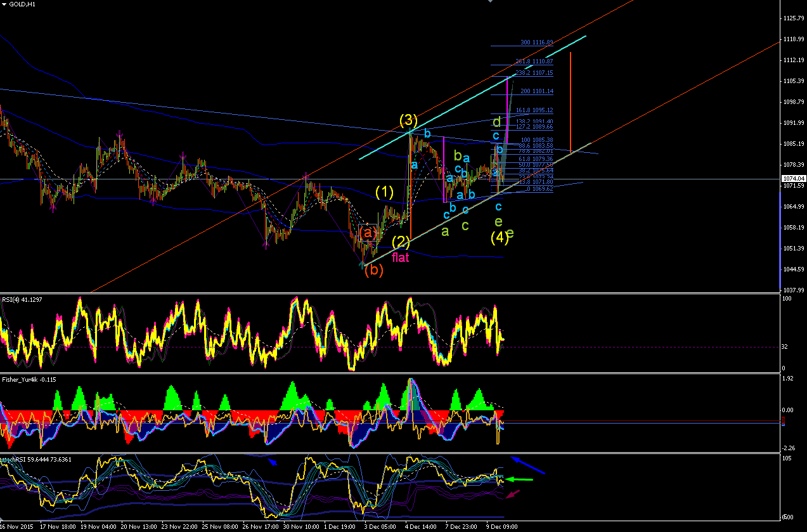This screenshot has height=532, width=807.
Task: Open the dropdown arrow beside GOLD,H1
Action: click(4, 4)
